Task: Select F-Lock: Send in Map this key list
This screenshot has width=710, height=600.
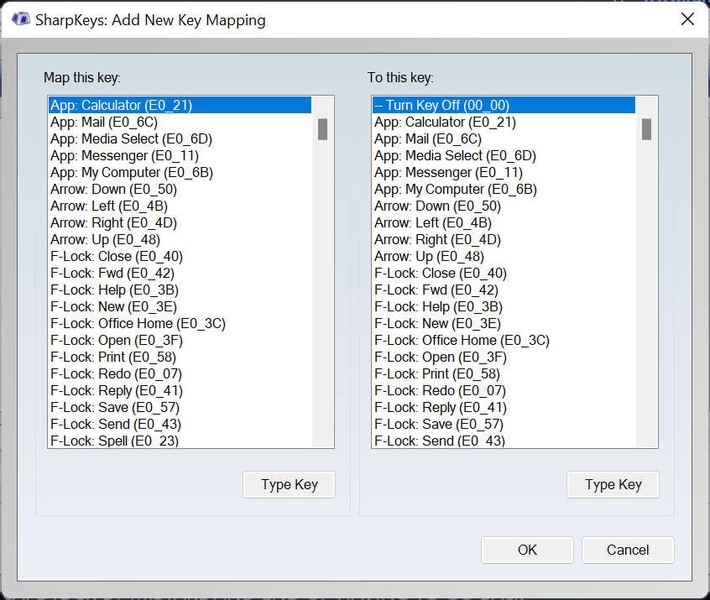Action: pos(180,423)
